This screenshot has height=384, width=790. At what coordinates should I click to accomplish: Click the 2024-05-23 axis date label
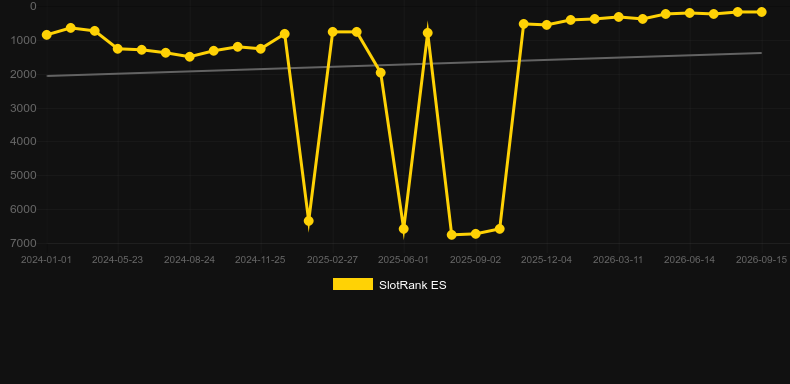click(x=117, y=260)
